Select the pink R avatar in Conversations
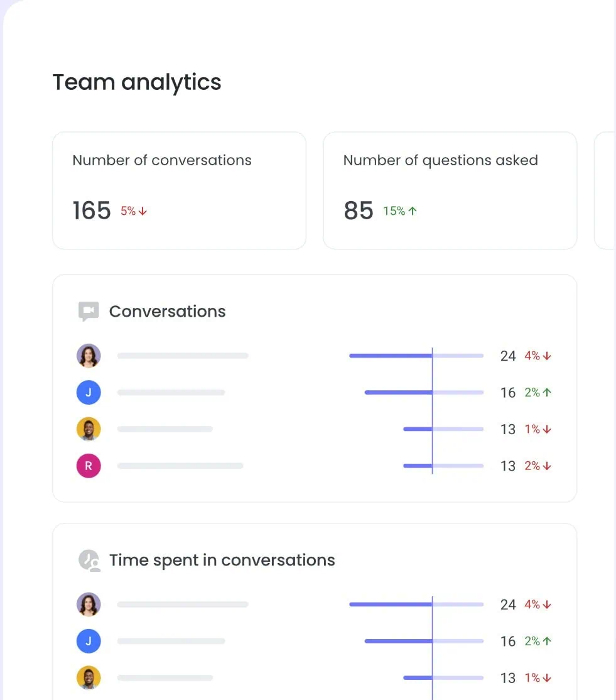This screenshot has height=700, width=616. point(89,466)
